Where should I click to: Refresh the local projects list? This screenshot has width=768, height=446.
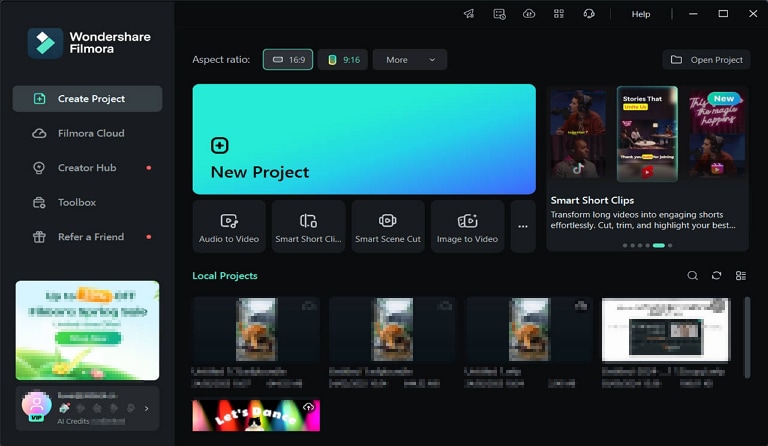[x=717, y=276]
